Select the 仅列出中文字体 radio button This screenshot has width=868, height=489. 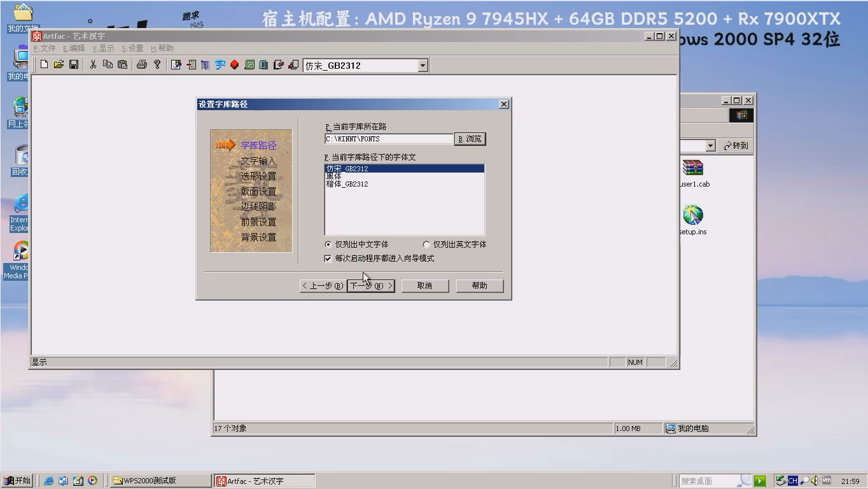(328, 244)
